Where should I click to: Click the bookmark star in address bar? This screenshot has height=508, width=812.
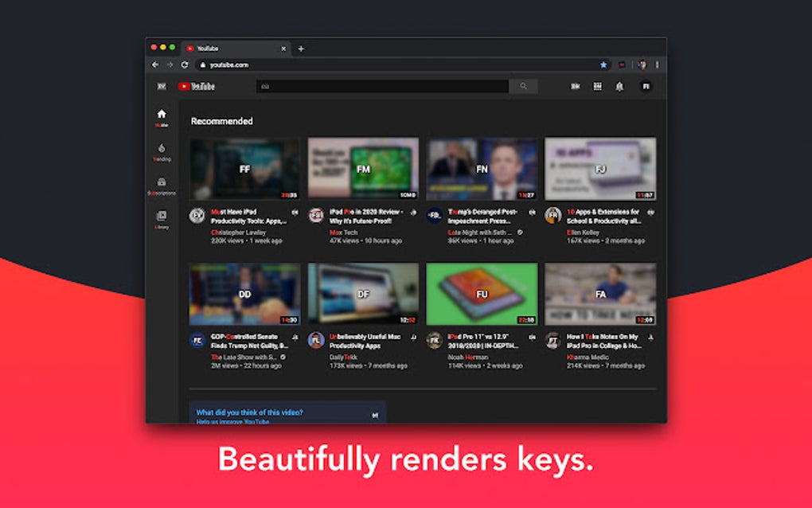603,64
